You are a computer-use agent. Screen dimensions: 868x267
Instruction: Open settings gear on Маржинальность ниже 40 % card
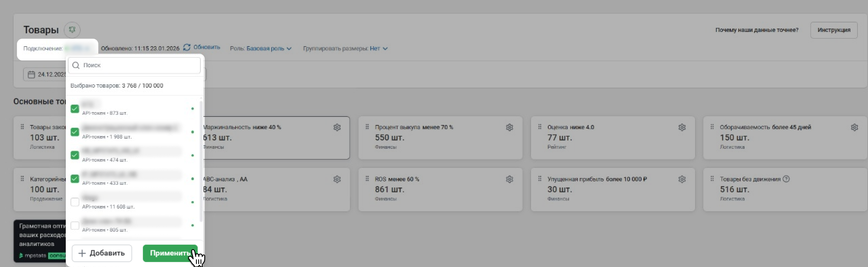337,127
